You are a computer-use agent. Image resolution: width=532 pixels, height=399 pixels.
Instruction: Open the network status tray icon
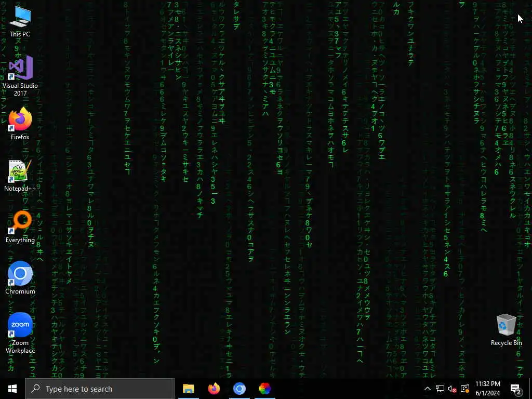coord(440,389)
